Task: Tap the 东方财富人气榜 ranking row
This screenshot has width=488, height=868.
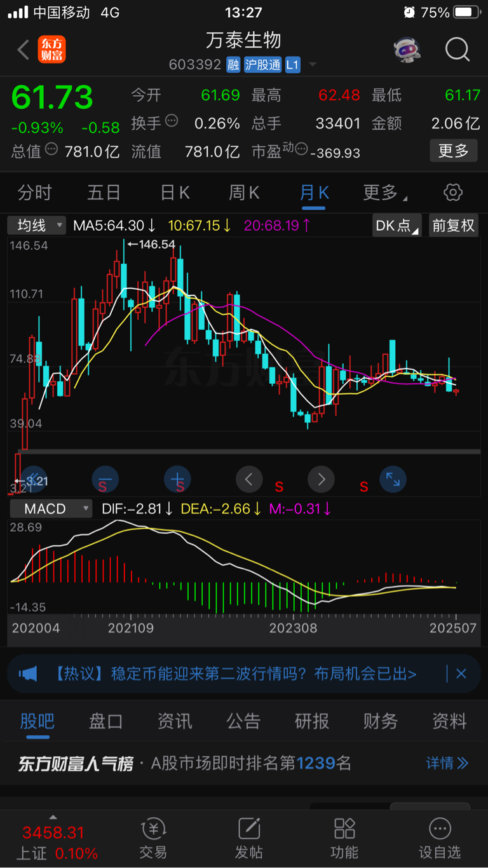Action: [244, 763]
